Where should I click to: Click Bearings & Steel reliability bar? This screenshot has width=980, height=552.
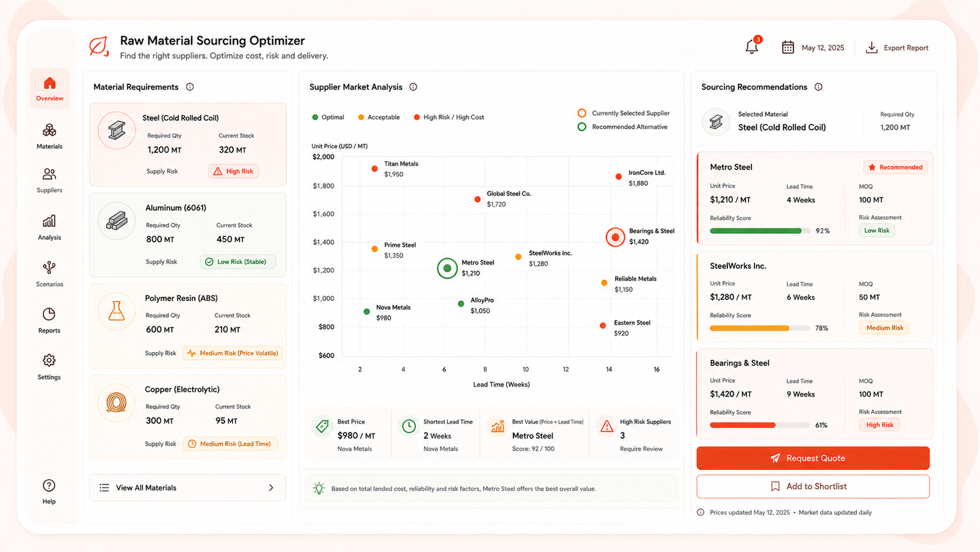pos(760,425)
